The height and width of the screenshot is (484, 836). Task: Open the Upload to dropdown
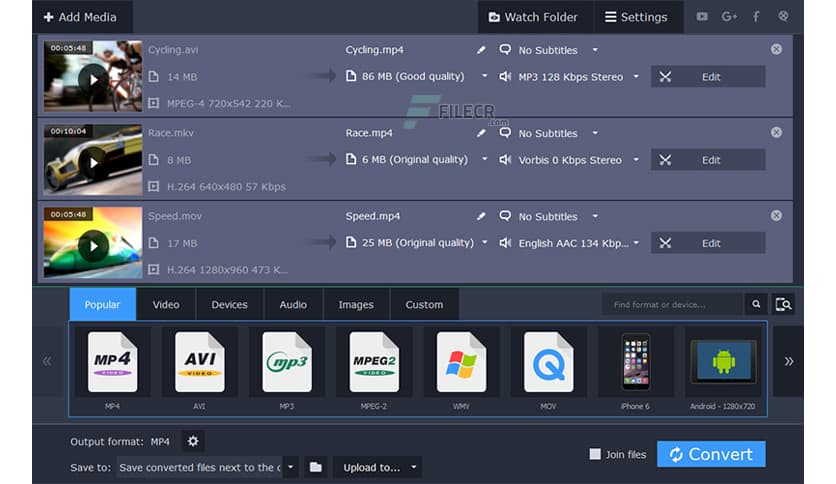(377, 467)
